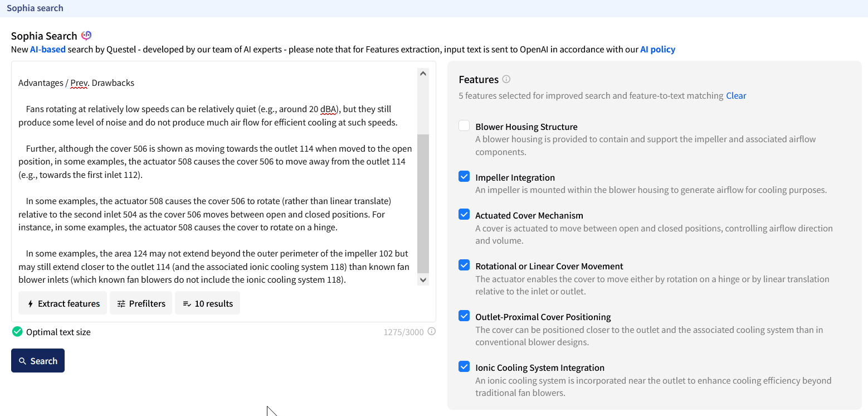
Task: Open the Features info icon
Action: tap(506, 79)
